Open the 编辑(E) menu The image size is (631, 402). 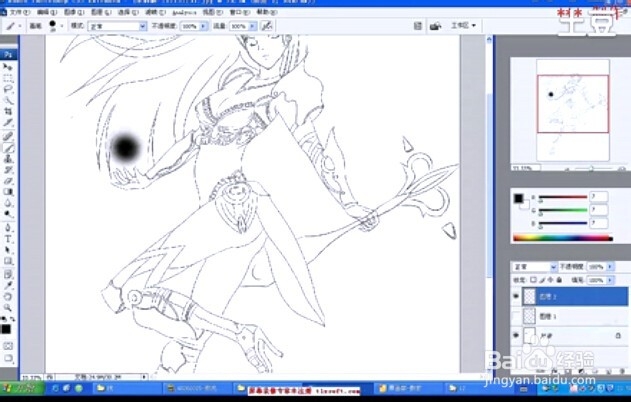coord(47,12)
